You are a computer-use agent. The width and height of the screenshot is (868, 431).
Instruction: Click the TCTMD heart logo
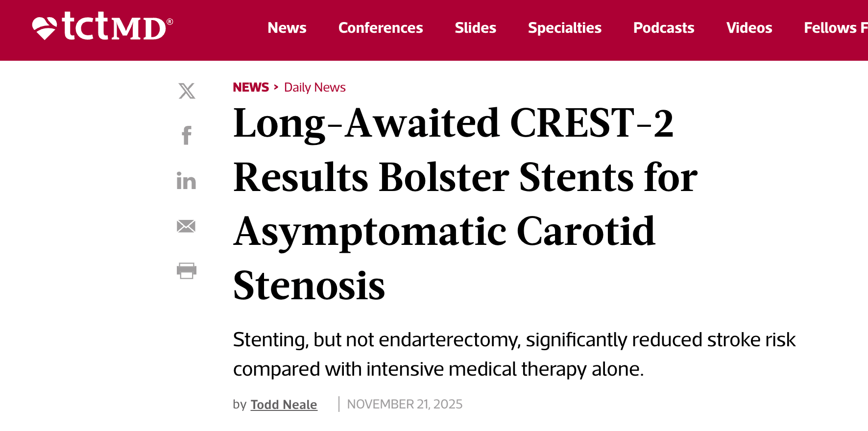point(102,26)
